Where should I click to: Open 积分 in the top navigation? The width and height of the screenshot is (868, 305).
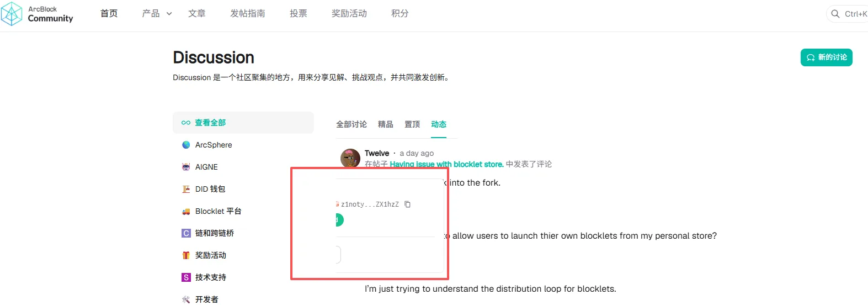[x=400, y=13]
